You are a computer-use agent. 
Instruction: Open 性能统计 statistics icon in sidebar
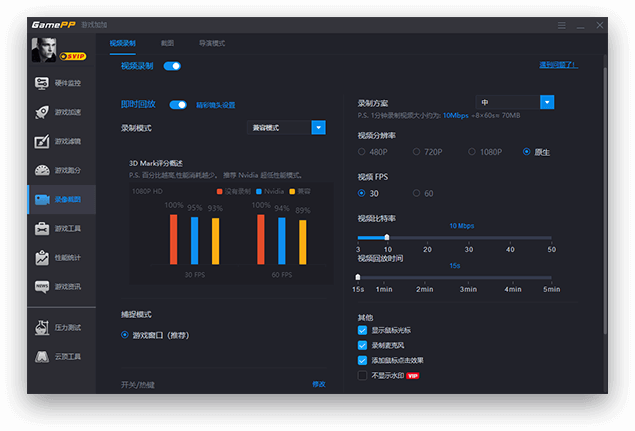58,257
